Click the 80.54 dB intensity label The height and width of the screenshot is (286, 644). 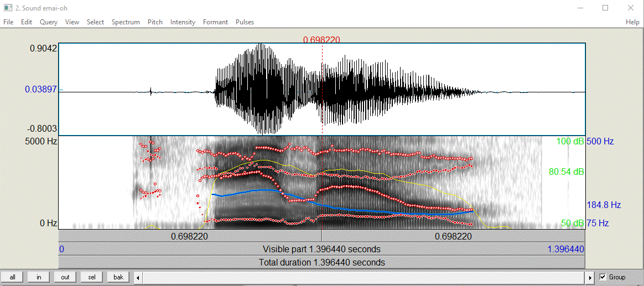pos(566,171)
